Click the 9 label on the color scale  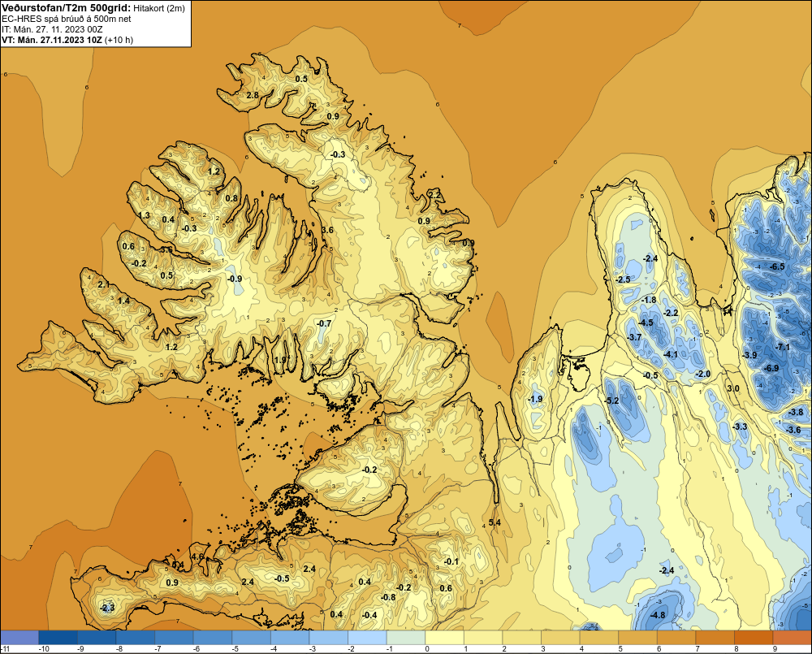[775, 649]
